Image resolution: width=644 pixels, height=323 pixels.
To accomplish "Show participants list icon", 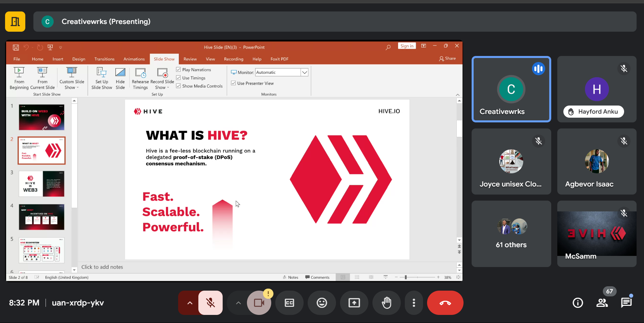I will pyautogui.click(x=602, y=303).
